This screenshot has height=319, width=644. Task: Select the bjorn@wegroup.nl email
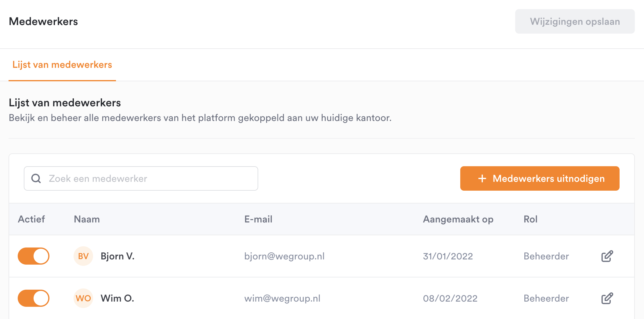pyautogui.click(x=284, y=256)
